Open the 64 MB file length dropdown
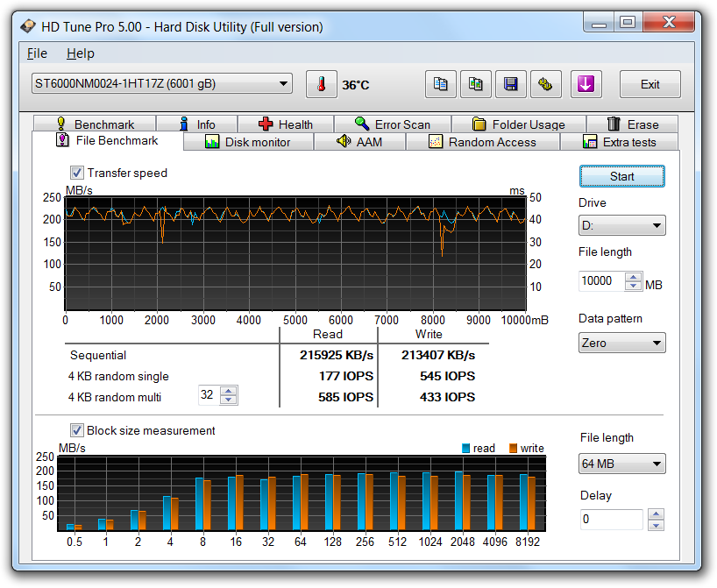 (x=621, y=464)
